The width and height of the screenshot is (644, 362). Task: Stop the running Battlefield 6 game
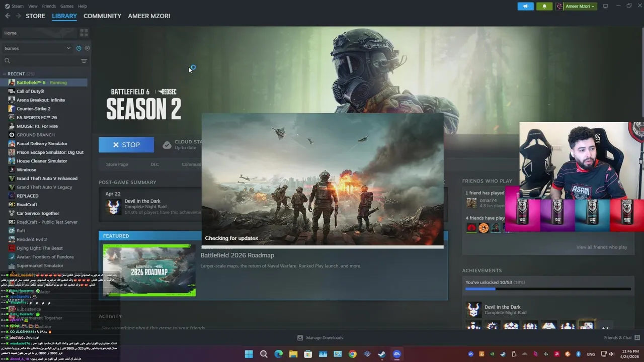[126, 145]
